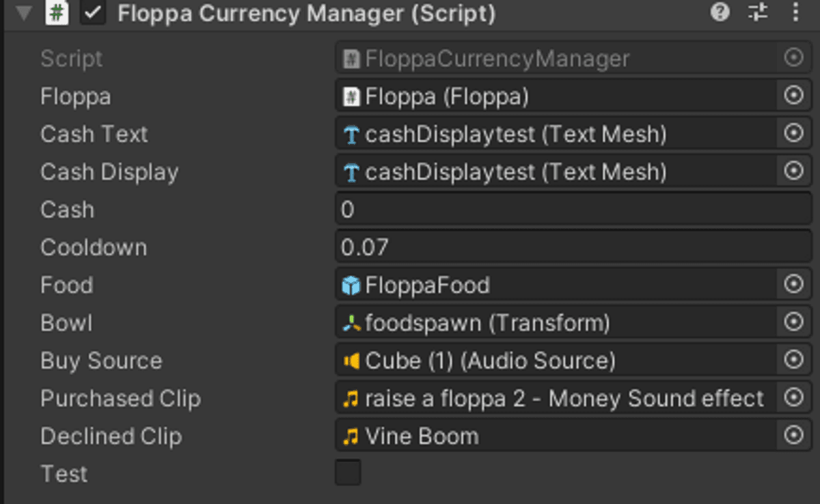Click the Declined Clip property label
The width and height of the screenshot is (820, 504).
pos(111,436)
